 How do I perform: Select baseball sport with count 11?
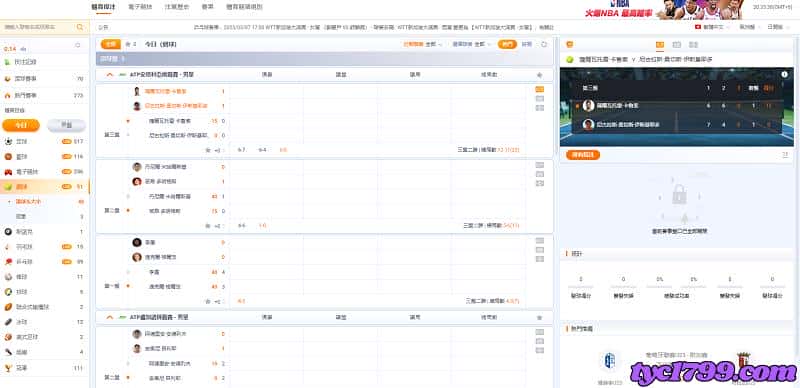click(x=44, y=277)
